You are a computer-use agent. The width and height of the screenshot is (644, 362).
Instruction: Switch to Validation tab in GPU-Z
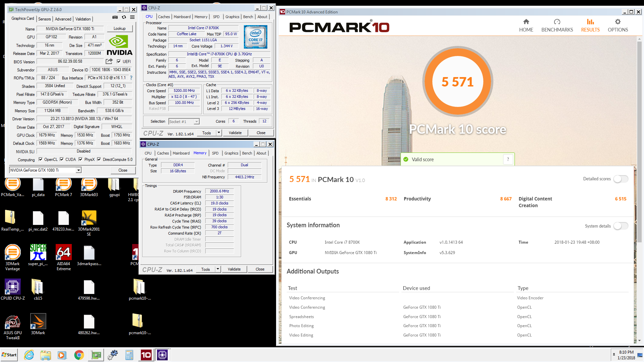(x=83, y=19)
